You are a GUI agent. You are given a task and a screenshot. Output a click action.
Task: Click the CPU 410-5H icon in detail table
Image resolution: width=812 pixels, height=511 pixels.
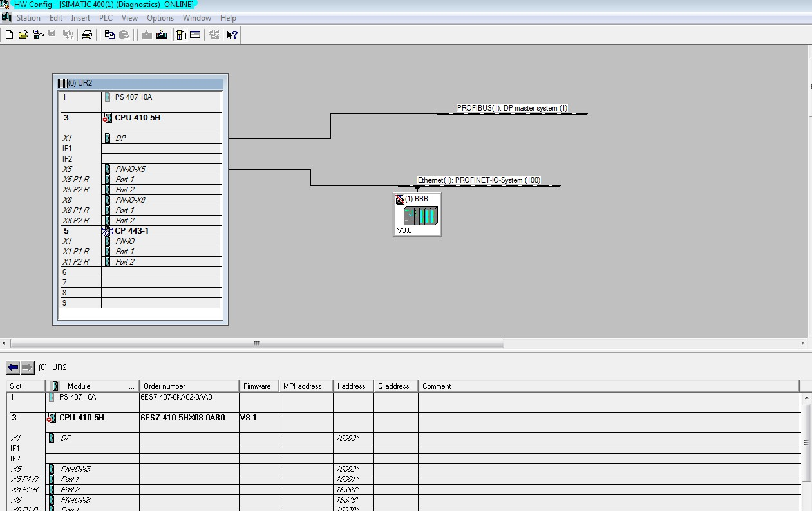click(52, 418)
